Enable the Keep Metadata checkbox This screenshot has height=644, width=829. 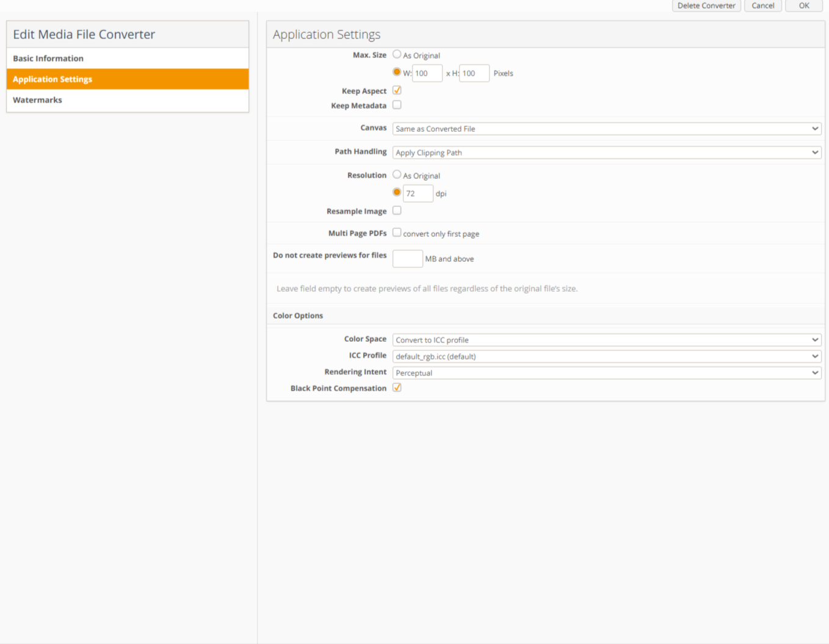click(397, 105)
